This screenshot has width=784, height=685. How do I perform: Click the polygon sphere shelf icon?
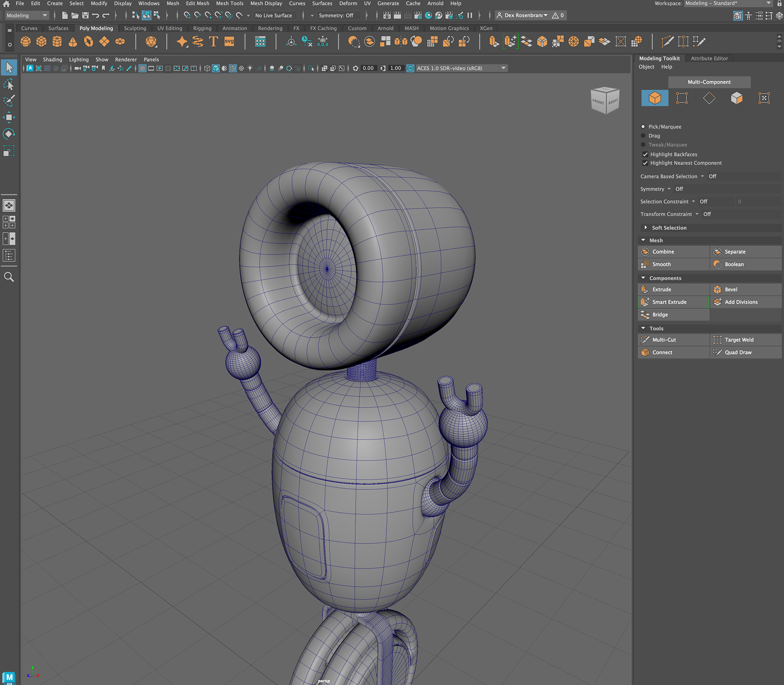point(26,42)
